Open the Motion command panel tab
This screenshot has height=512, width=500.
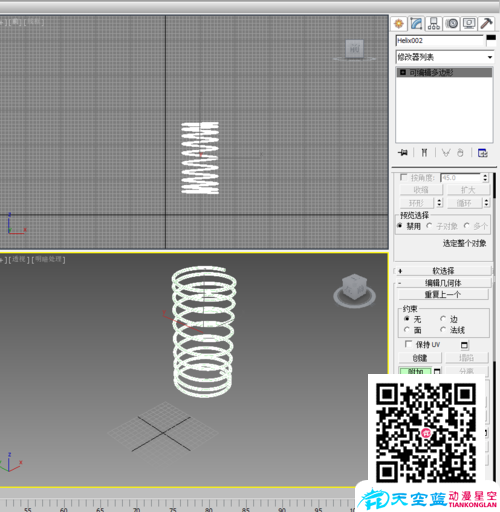pos(452,24)
